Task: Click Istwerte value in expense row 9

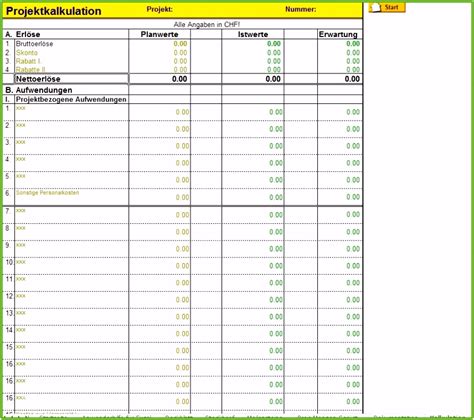Action: tap(276, 249)
